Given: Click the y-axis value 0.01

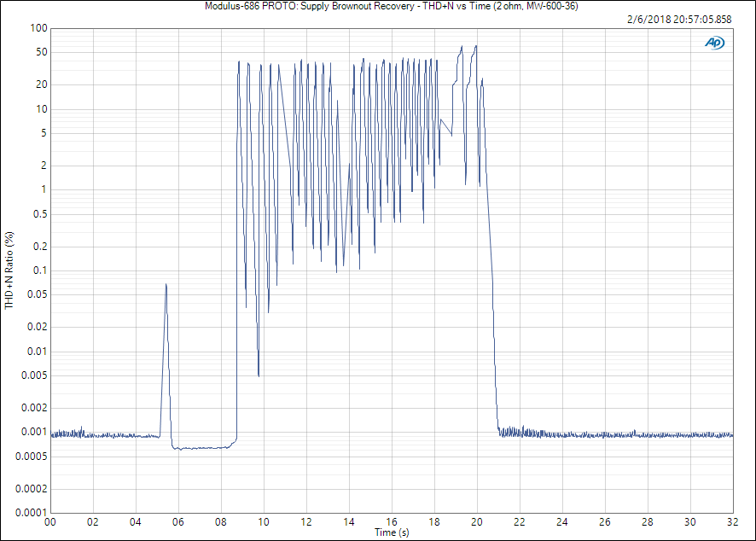Looking at the screenshot, I should tap(38, 351).
